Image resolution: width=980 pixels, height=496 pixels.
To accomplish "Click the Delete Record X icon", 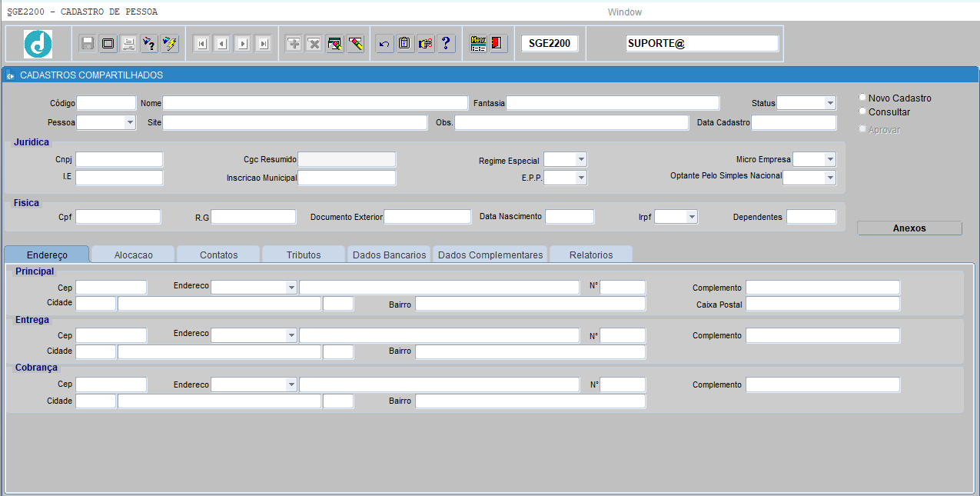I will (x=314, y=44).
